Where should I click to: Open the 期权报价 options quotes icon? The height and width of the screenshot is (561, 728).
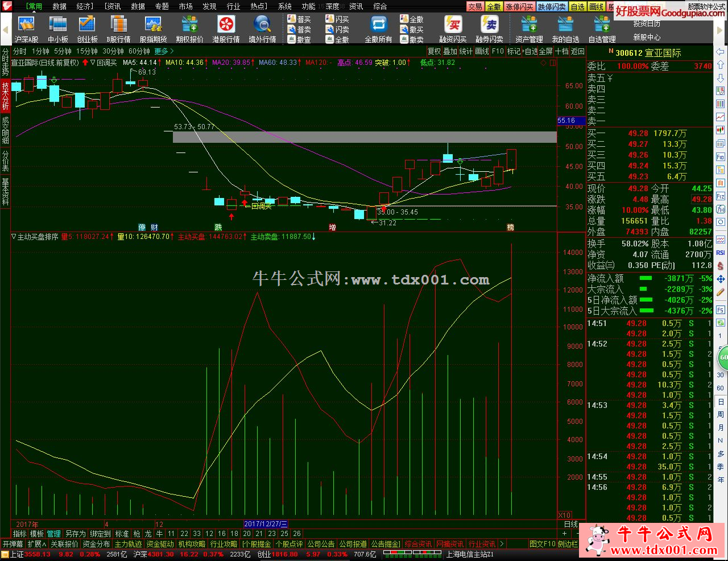coord(189,30)
